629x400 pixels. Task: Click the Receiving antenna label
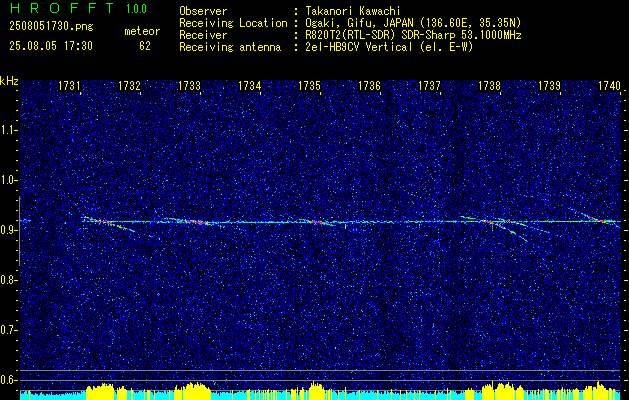point(230,47)
